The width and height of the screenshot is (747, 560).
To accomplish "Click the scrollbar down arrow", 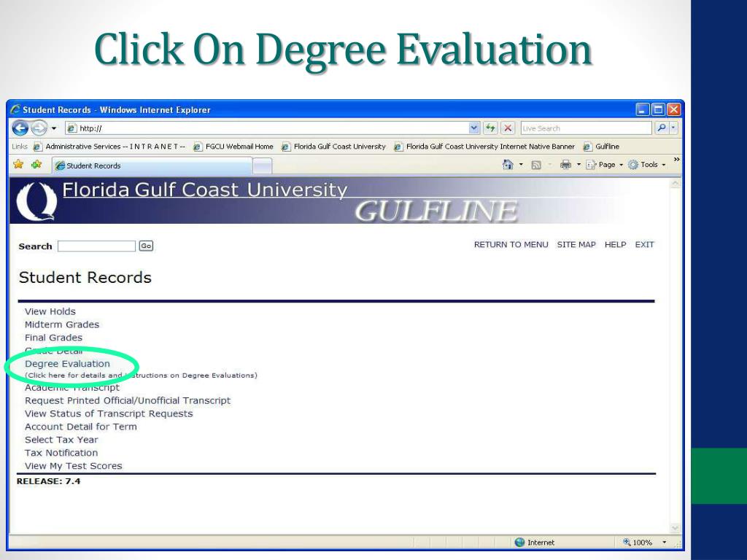I will 675,528.
